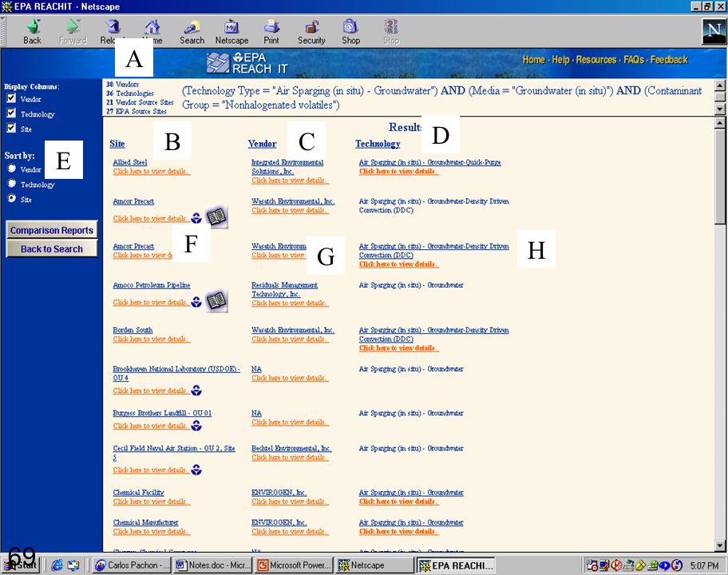This screenshot has width=728, height=575.
Task: Open the Amoco Petroleum Pipeline site link
Action: coord(152,285)
